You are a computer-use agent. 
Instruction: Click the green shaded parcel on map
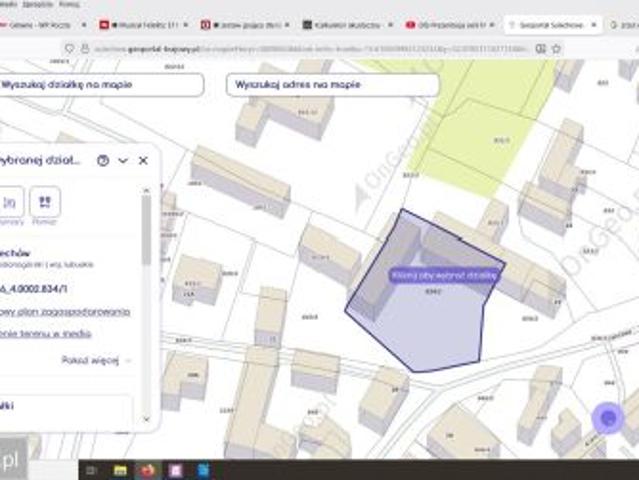pos(480,130)
